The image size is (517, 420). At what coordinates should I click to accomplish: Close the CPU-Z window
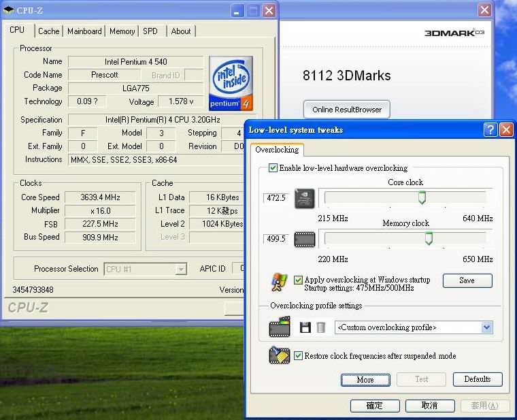[x=269, y=11]
